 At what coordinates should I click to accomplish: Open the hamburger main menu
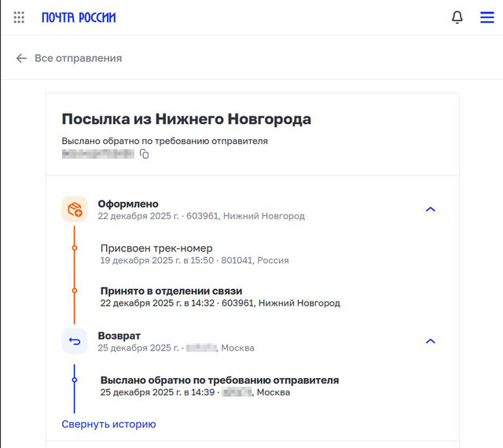coord(487,17)
